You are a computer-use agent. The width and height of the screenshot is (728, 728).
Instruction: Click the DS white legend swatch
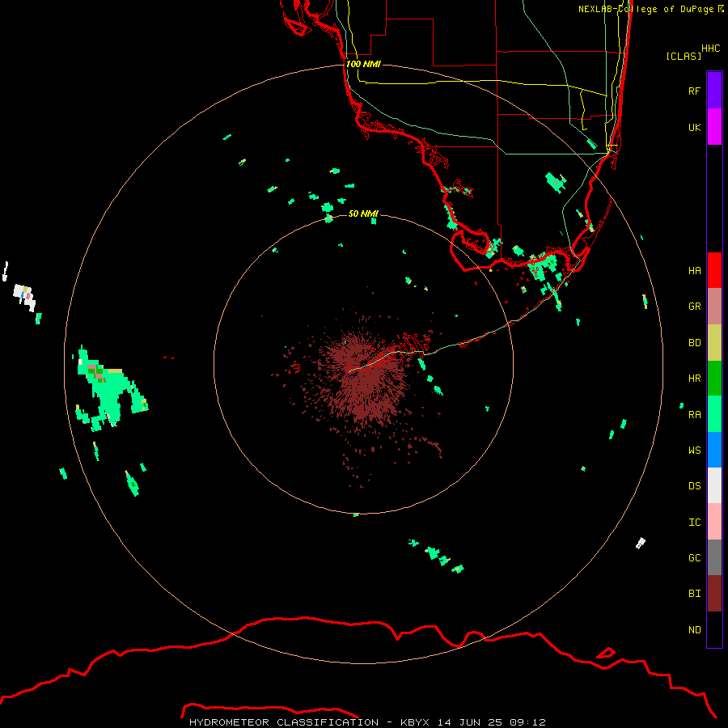point(714,485)
